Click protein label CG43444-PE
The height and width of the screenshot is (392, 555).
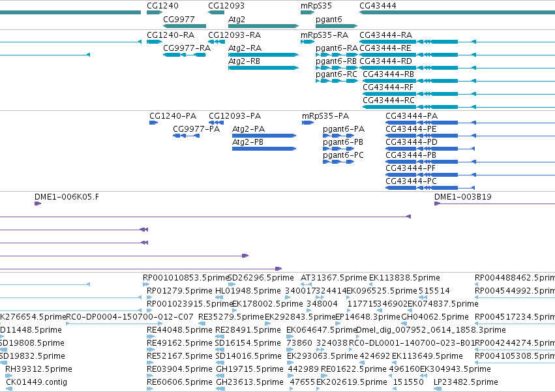click(x=411, y=129)
